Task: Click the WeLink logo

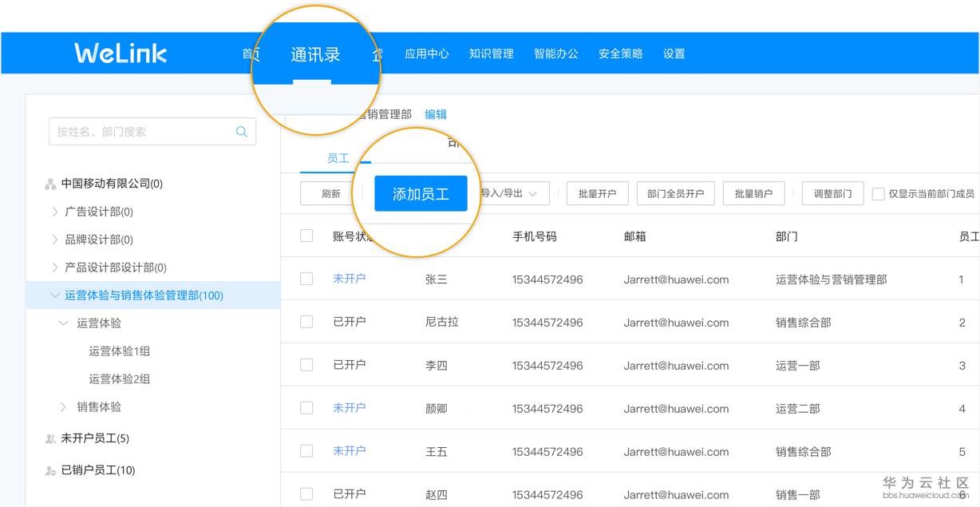Action: (121, 53)
